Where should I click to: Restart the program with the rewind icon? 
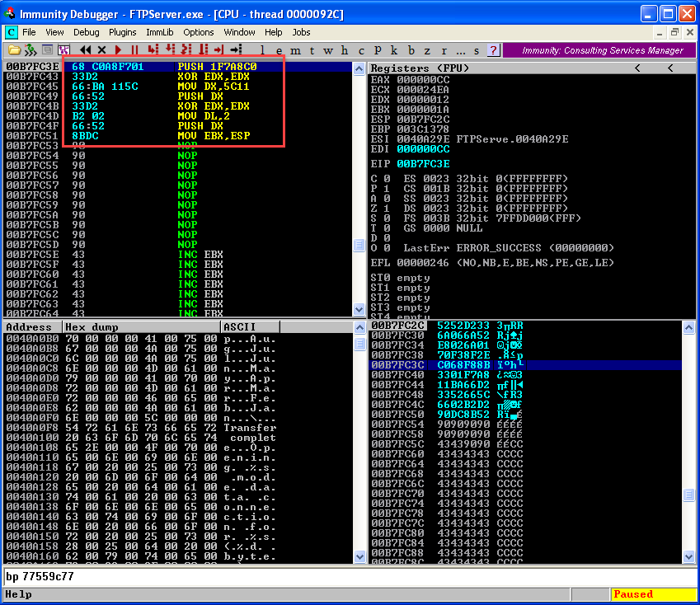(85, 50)
